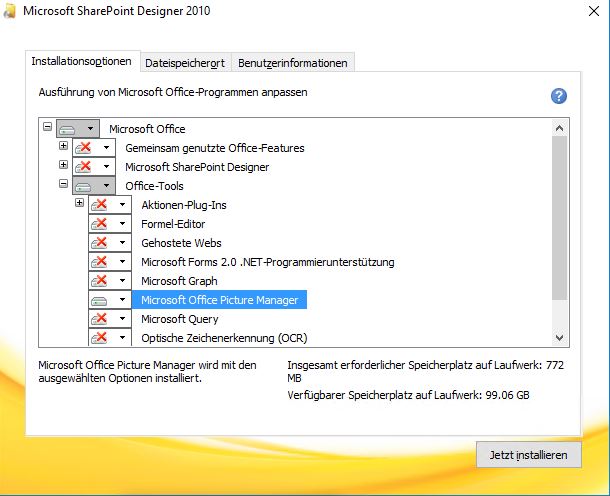This screenshot has width=610, height=496.
Task: Click the feature tree scroll down arrow
Action: 559,337
